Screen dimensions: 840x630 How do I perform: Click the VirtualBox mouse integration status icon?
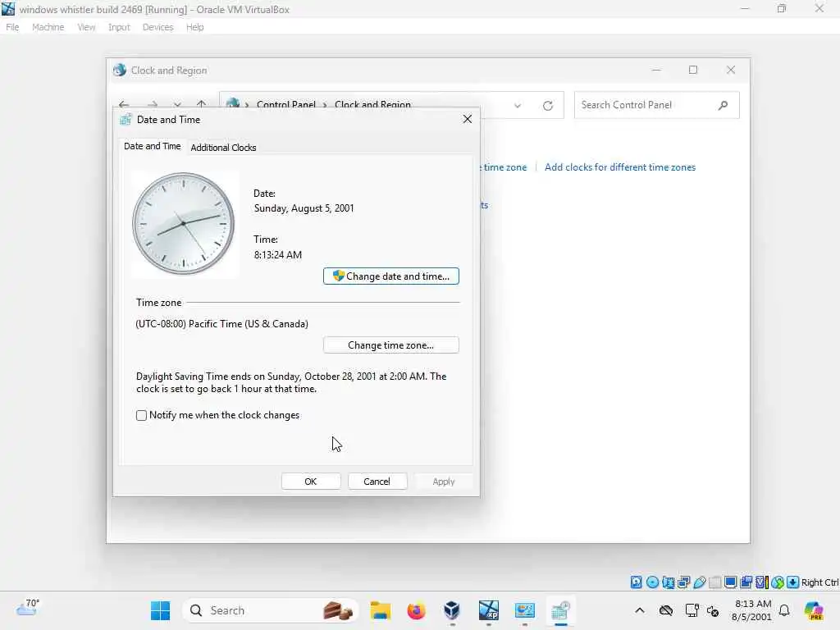tap(778, 582)
